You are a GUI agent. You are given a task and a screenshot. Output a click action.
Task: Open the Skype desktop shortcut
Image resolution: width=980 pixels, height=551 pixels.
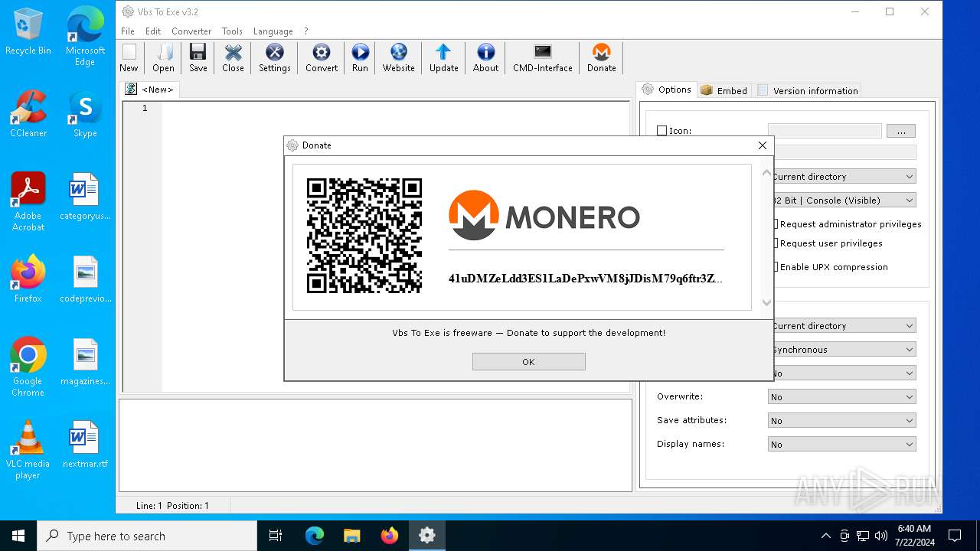tap(85, 114)
